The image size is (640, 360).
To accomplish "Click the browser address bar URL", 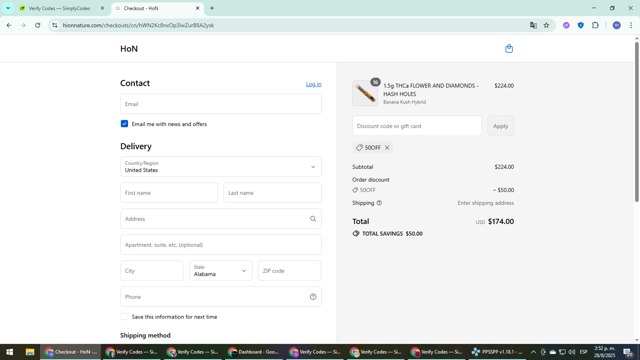I will pos(138,25).
